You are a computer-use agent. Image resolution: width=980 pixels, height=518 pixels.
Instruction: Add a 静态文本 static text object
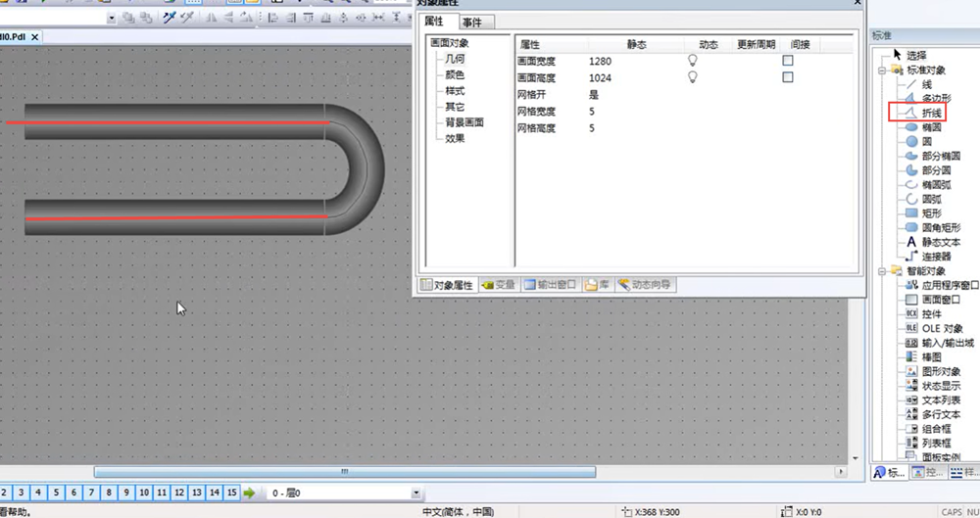pos(940,242)
